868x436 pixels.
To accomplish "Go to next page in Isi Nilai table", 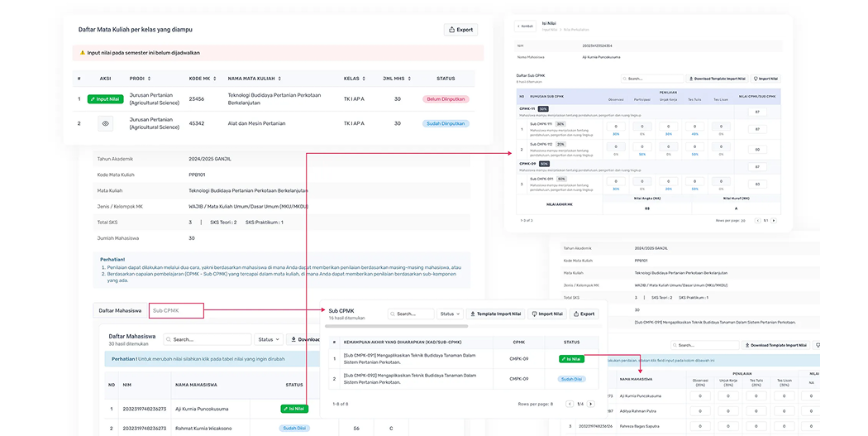I will pos(774,221).
